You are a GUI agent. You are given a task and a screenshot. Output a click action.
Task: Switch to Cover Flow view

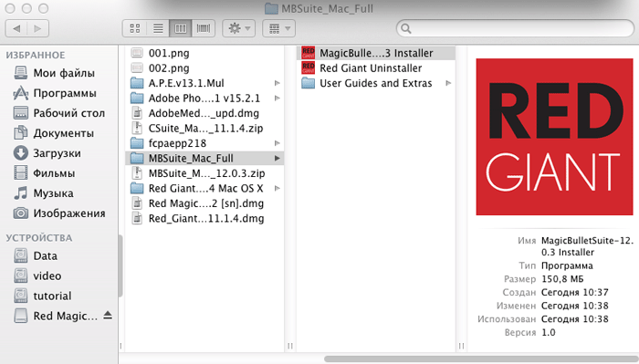click(x=204, y=28)
